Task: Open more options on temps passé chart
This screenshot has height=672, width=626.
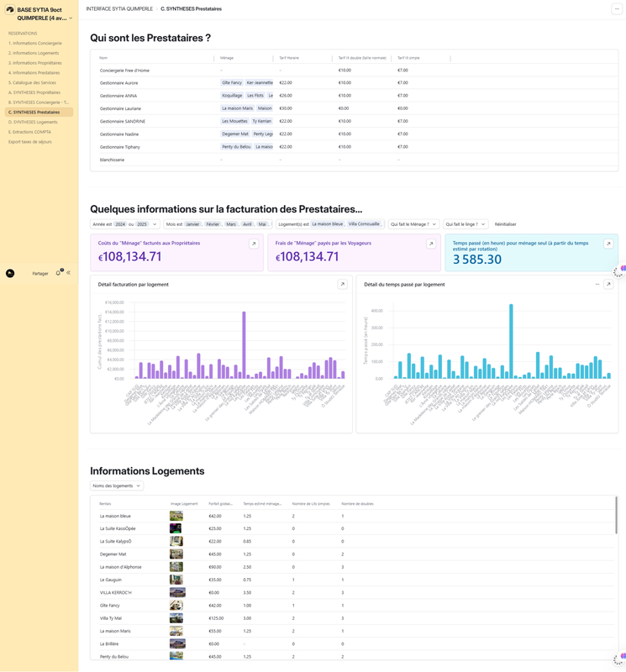Action: tap(597, 285)
